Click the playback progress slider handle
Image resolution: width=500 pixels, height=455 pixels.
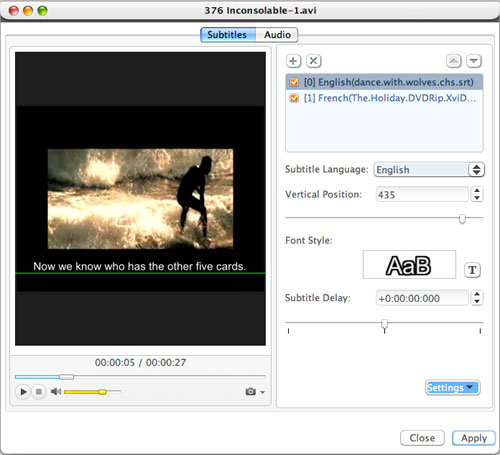click(66, 377)
